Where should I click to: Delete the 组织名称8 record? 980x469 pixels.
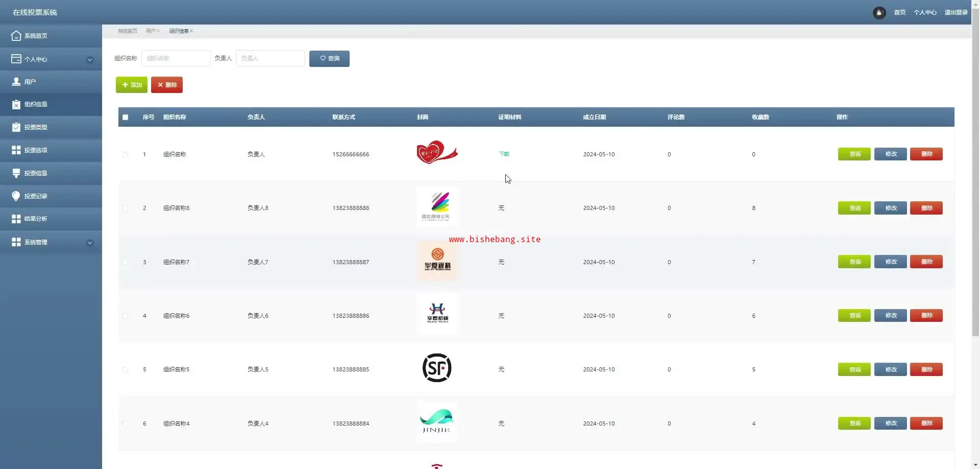(x=926, y=208)
